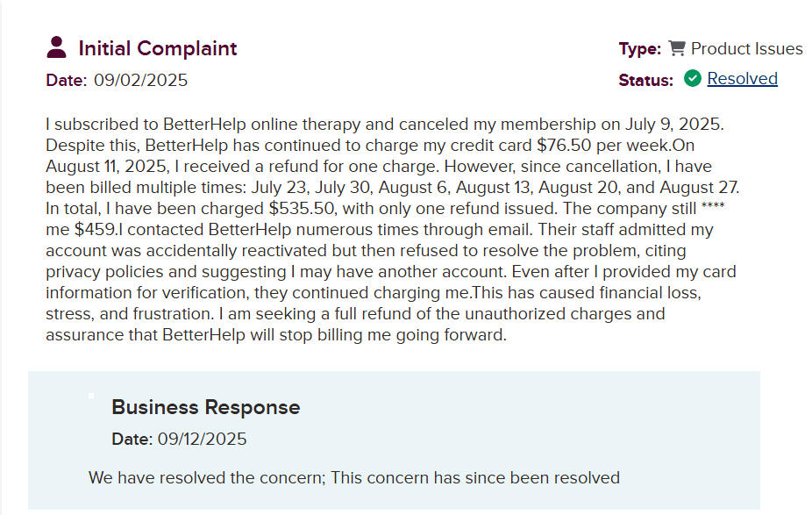Click the response date 09/12/2025
The image size is (812, 515).
(x=202, y=439)
